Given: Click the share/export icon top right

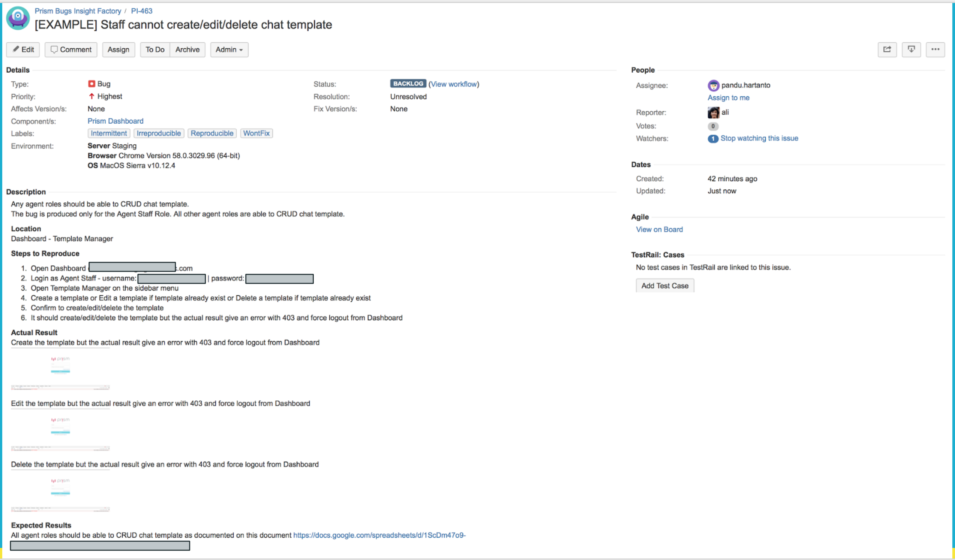Looking at the screenshot, I should pyautogui.click(x=887, y=49).
